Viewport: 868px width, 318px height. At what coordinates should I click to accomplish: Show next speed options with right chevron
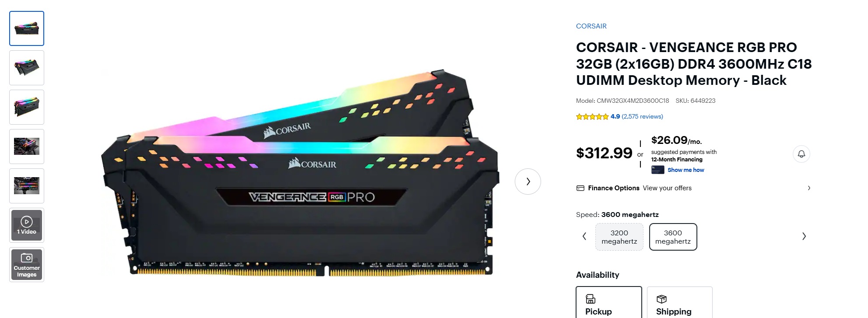click(804, 237)
